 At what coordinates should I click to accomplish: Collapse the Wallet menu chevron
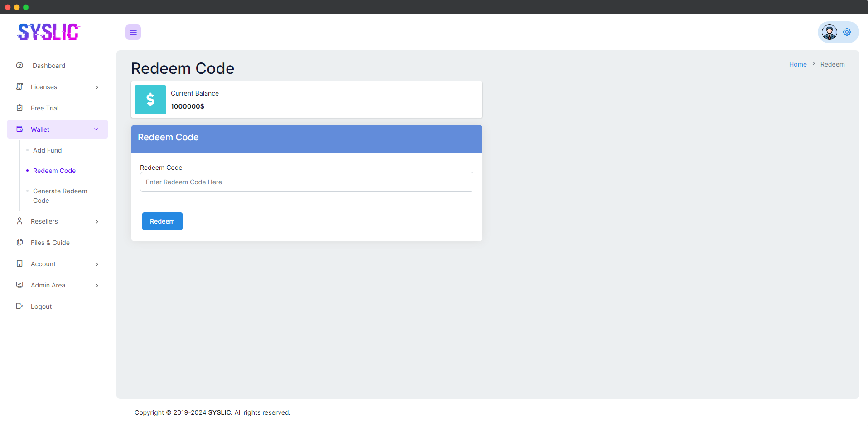(x=96, y=129)
